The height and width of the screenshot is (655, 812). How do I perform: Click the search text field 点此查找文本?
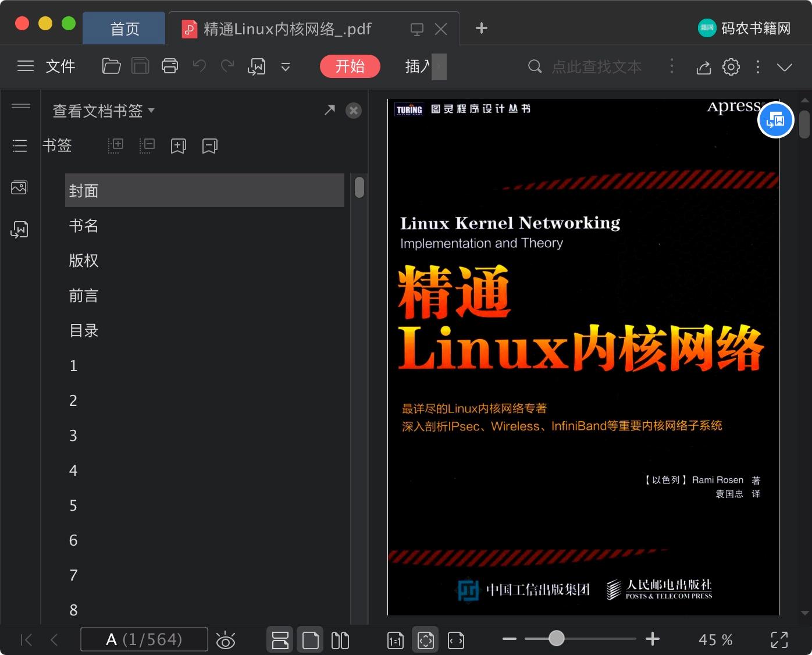(597, 67)
